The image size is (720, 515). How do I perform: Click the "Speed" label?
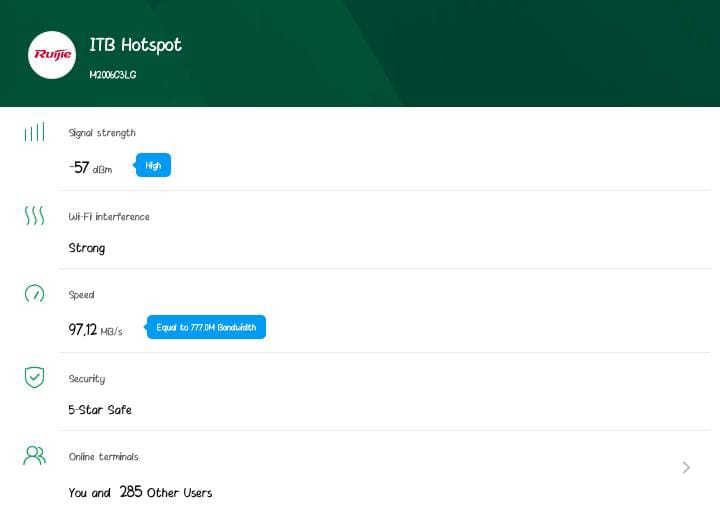(81, 295)
